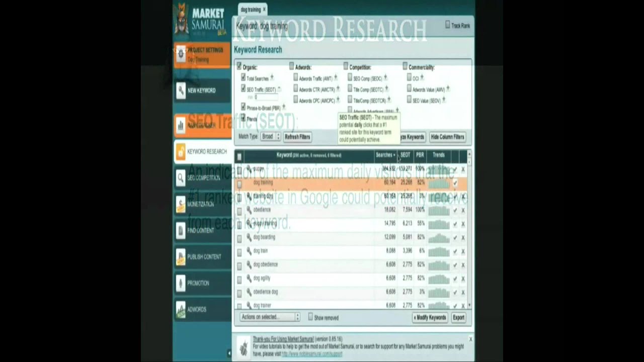
Task: Close the dog training tab
Action: point(264,10)
